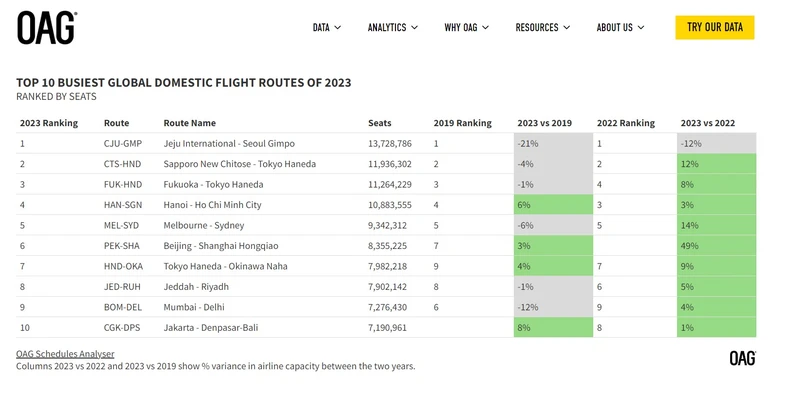Click the 2023 Ranking column header
Screen dimensions: 790x398
pyautogui.click(x=49, y=123)
